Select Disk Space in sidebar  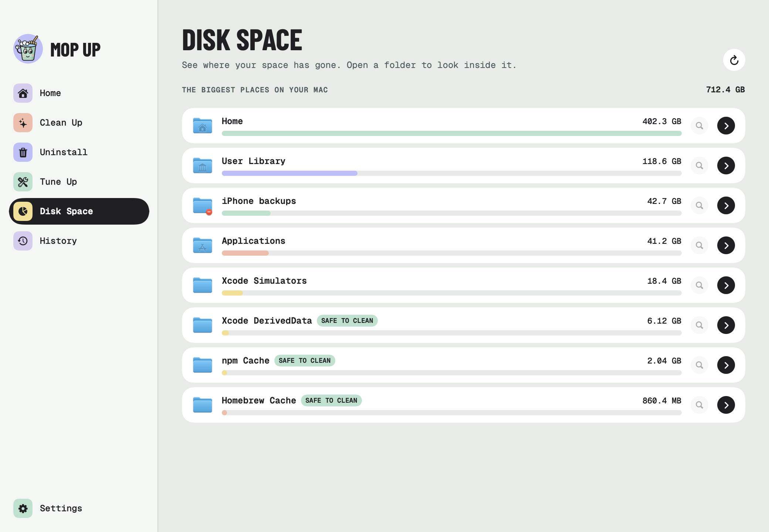pyautogui.click(x=79, y=211)
